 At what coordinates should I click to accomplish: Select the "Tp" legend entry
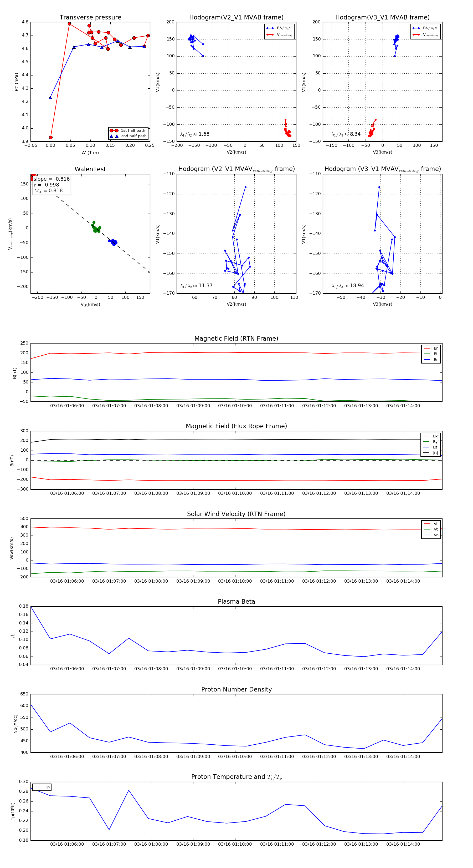(42, 787)
